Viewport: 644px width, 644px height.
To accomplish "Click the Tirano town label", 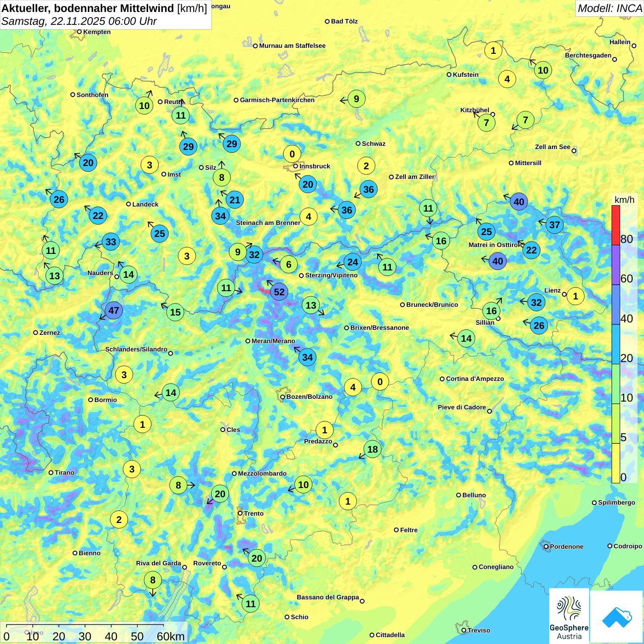I will point(64,472).
